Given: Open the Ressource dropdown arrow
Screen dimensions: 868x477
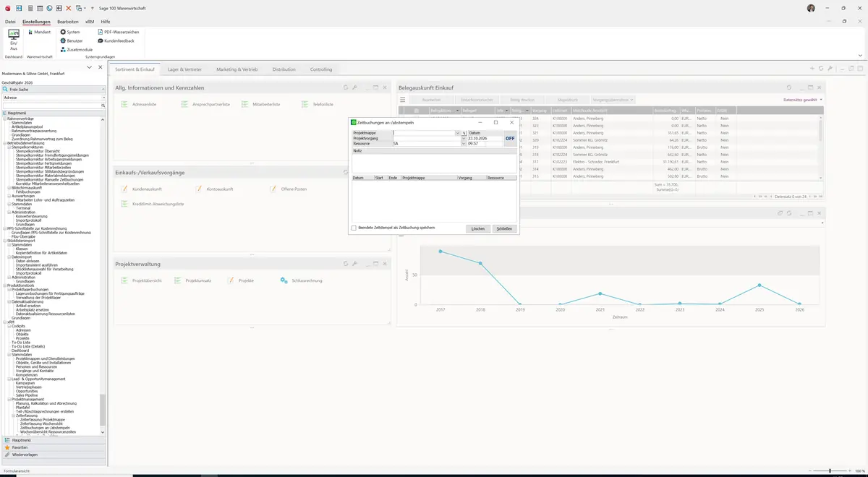Looking at the screenshot, I should click(x=463, y=144).
